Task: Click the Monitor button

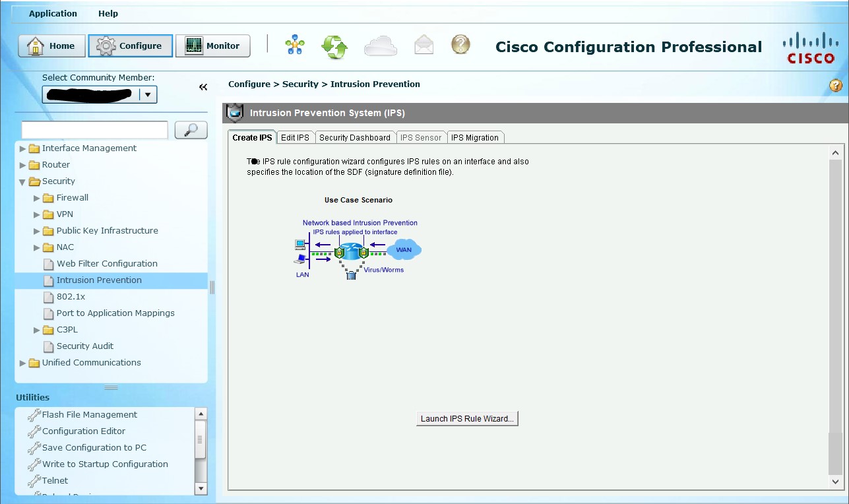Action: 213,46
